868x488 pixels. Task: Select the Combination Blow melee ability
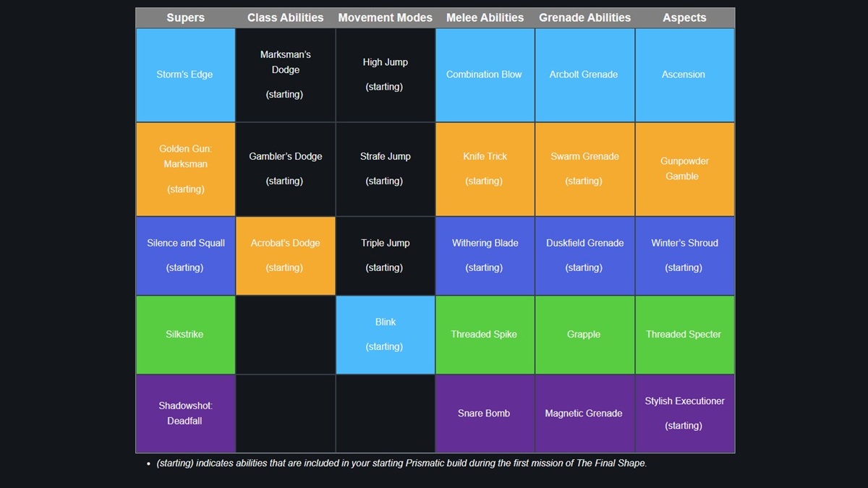tap(485, 74)
